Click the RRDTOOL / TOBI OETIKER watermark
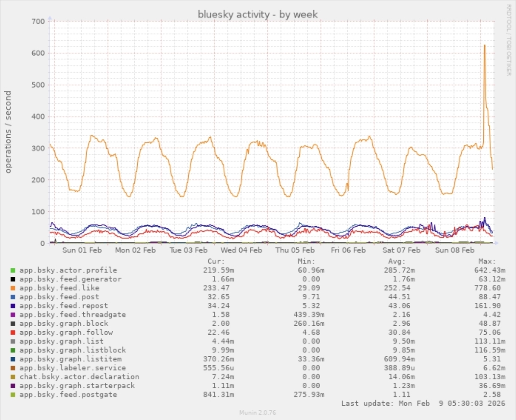 click(x=509, y=40)
